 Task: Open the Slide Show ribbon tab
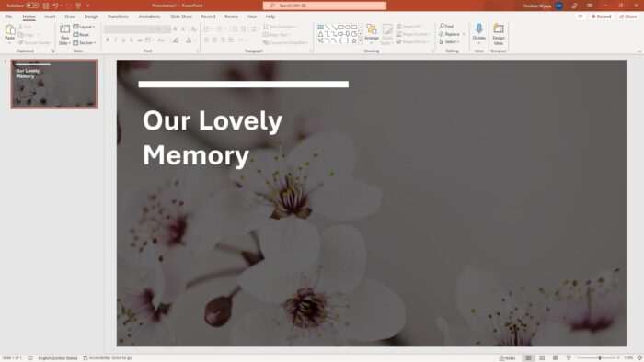[x=181, y=17]
